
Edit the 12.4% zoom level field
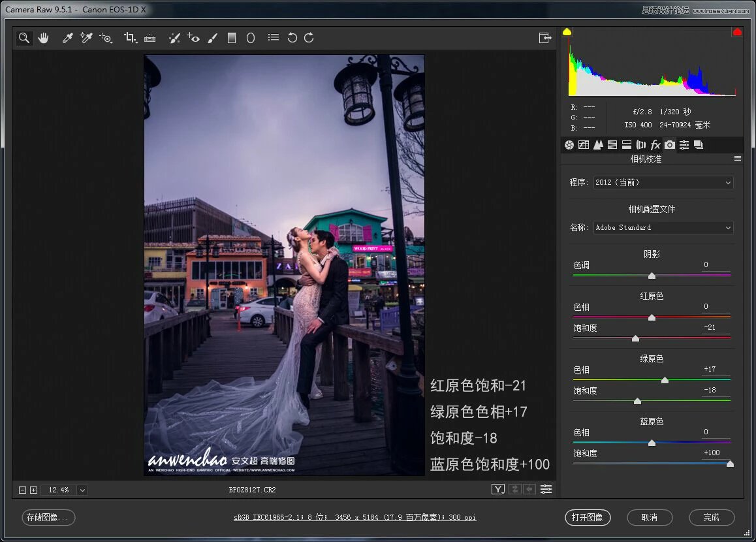coord(59,490)
